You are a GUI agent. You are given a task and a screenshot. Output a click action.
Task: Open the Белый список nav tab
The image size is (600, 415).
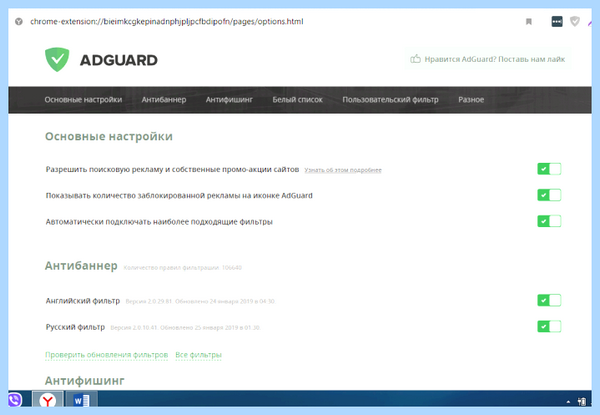(297, 100)
